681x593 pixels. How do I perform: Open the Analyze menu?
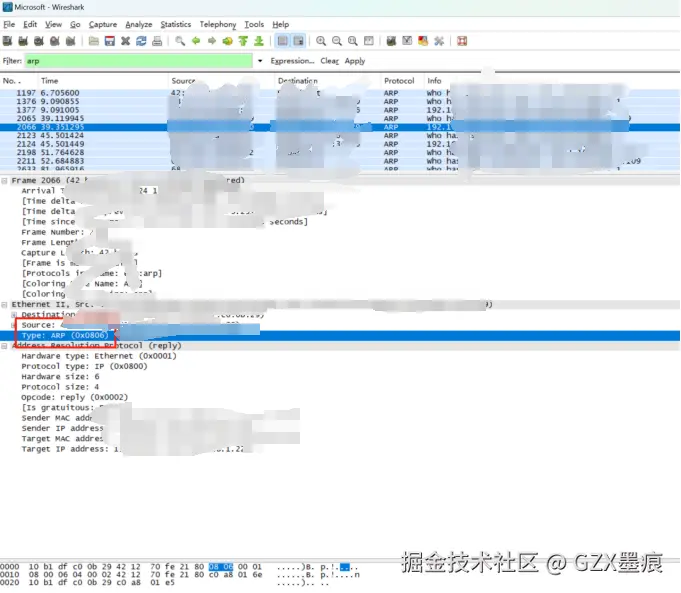(139, 24)
